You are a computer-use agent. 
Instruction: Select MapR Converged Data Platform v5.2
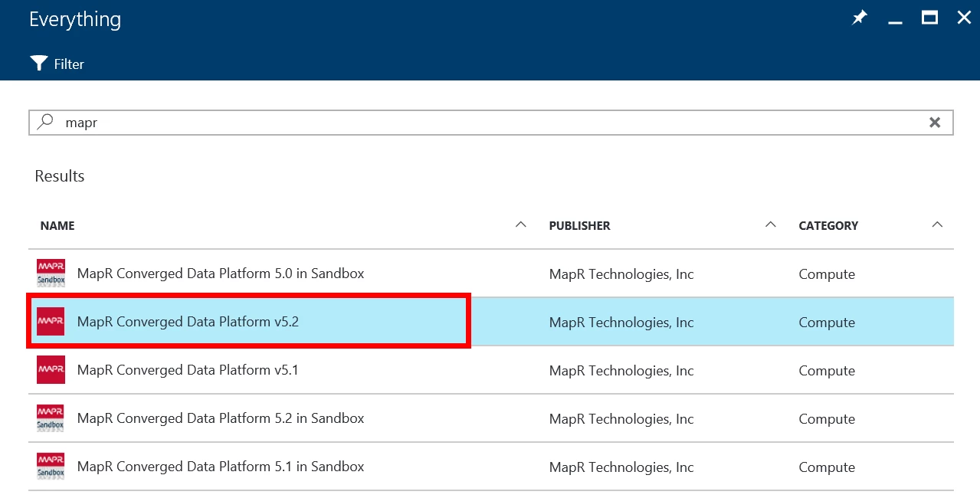pyautogui.click(x=188, y=322)
